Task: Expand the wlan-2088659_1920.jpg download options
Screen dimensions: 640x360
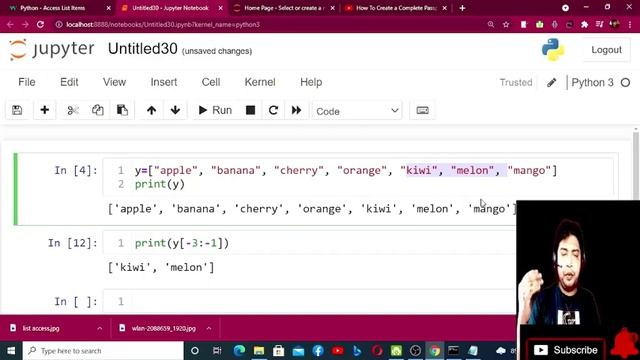Action: 209,328
